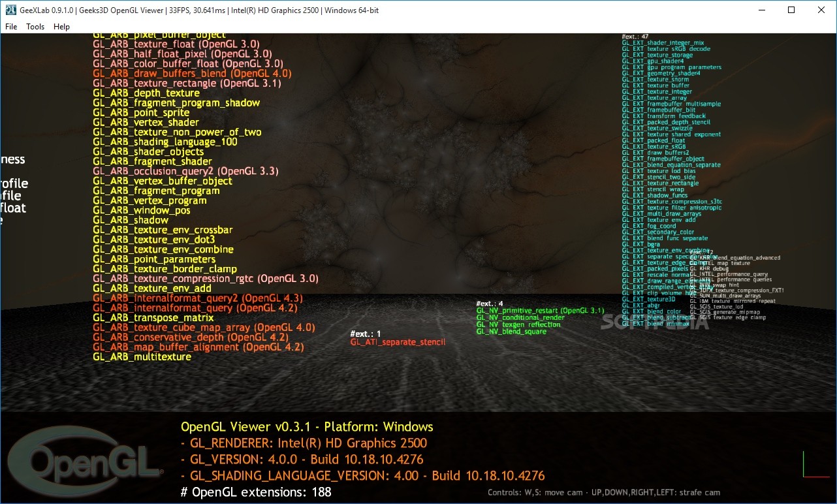This screenshot has width=837, height=504.
Task: Click GL_ARB_fragment_shader text
Action: pyautogui.click(x=152, y=161)
